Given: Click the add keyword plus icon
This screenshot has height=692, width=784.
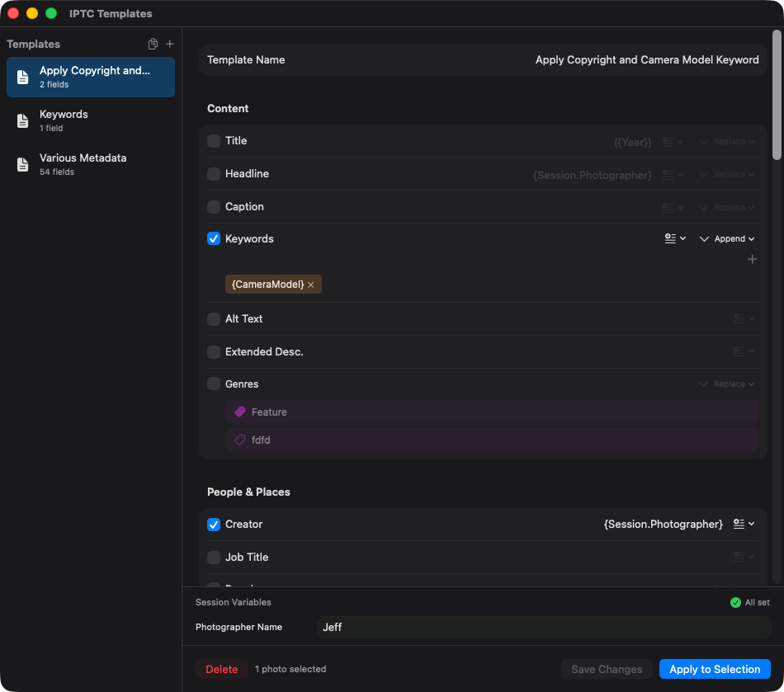Looking at the screenshot, I should point(752,259).
